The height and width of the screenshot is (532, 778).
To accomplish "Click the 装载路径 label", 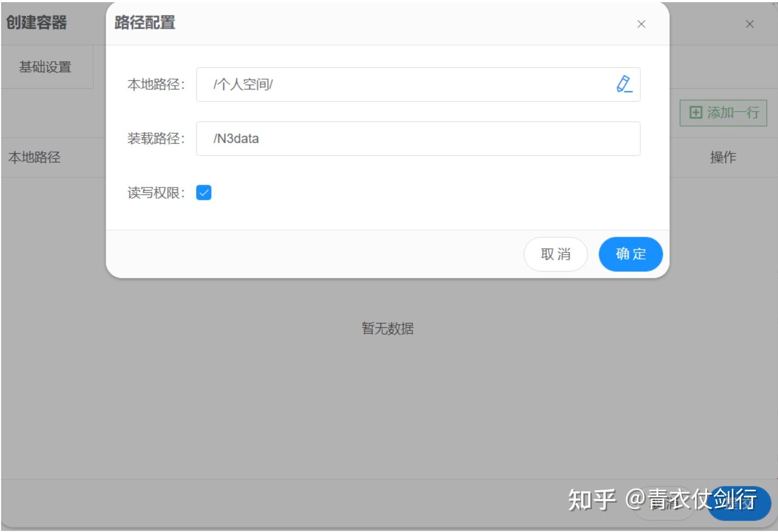I will point(156,139).
